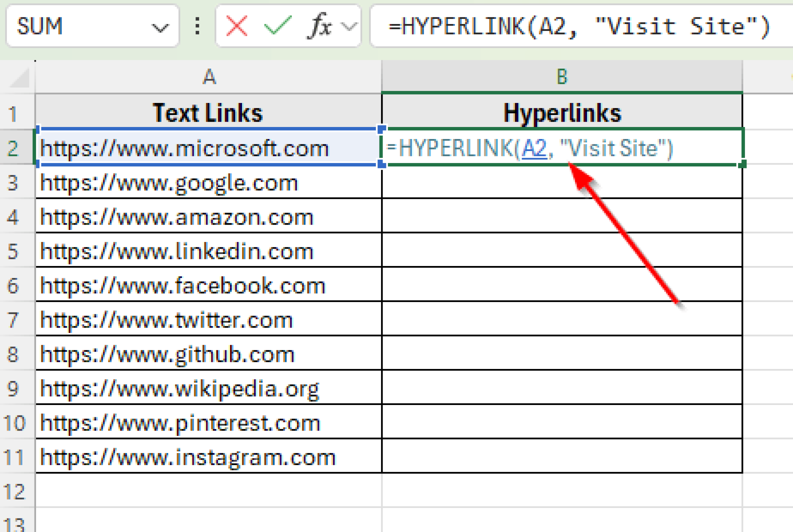Click column header A
Screen dimensions: 793x532
[209, 77]
